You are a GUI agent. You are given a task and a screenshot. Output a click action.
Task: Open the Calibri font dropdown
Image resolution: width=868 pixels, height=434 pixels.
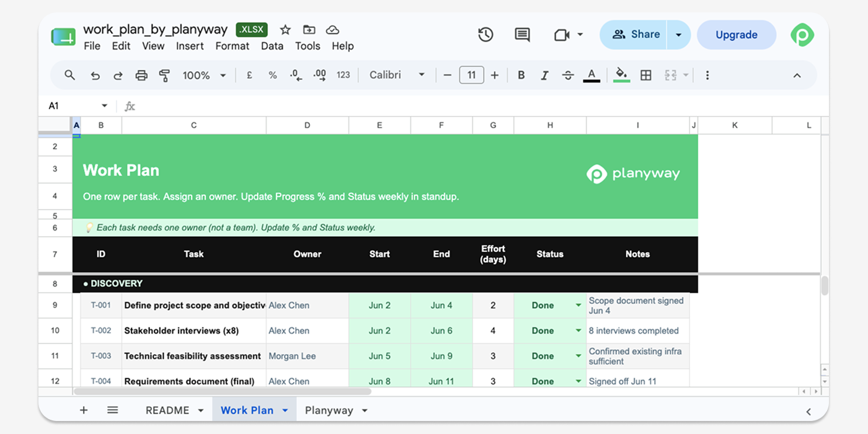pos(397,75)
